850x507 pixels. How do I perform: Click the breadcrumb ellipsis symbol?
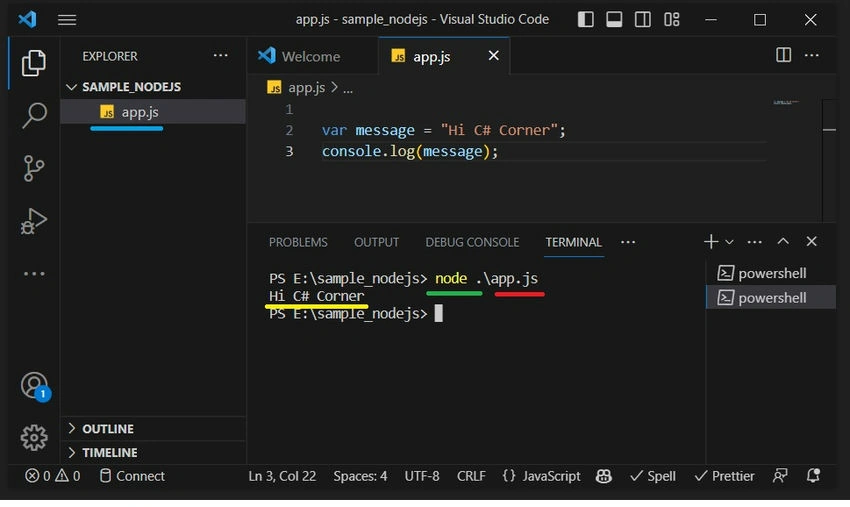(348, 88)
